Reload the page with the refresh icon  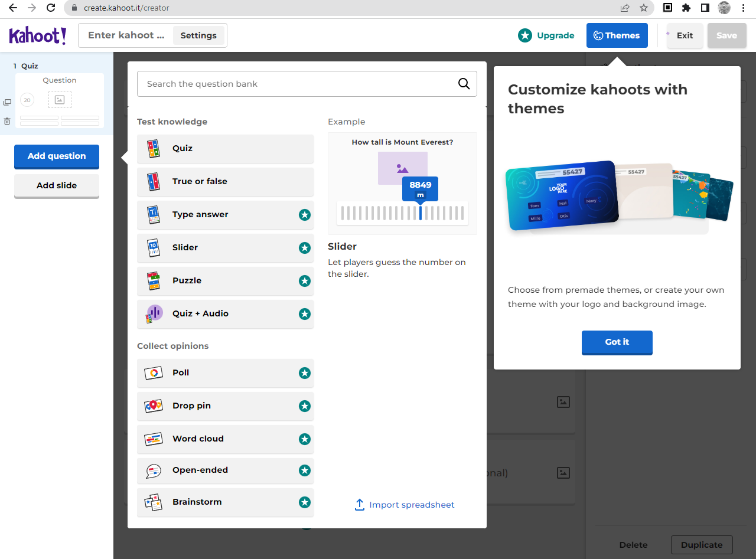[x=51, y=8]
